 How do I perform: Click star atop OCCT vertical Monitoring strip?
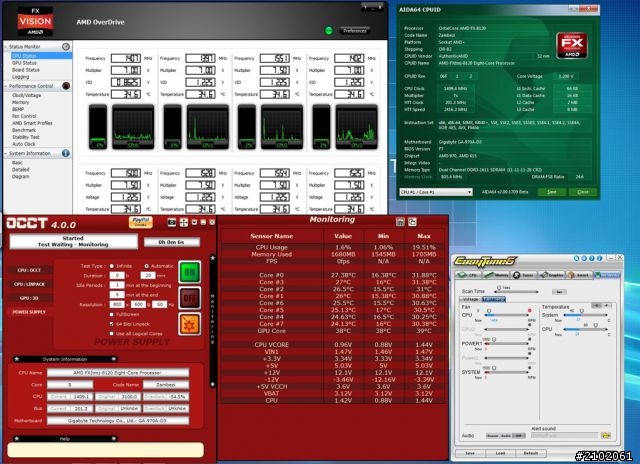(212, 258)
